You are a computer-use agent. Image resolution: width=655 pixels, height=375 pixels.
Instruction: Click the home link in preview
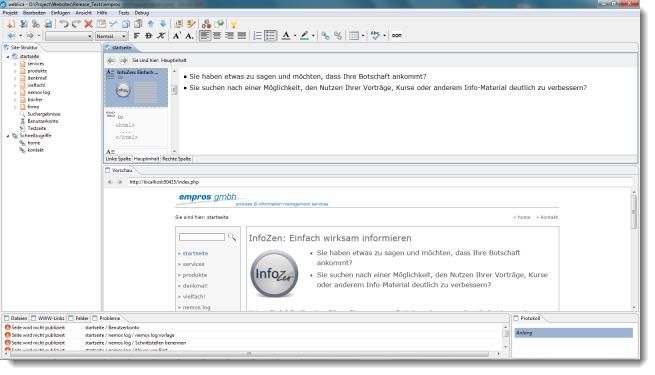[x=524, y=217]
